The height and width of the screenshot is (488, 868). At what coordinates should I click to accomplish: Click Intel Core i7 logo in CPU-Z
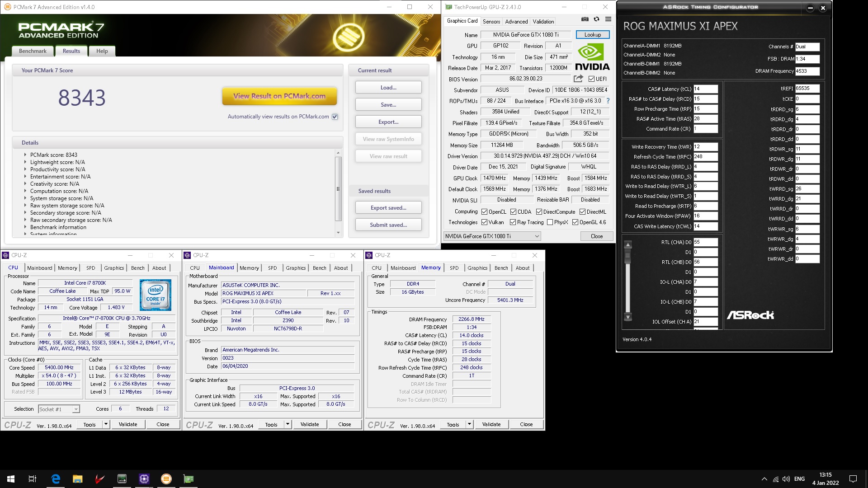click(x=156, y=295)
